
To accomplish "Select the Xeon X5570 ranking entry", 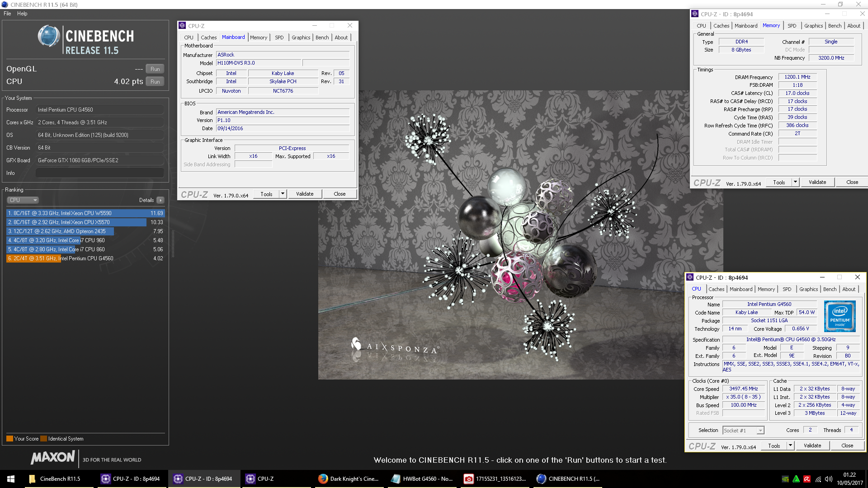I will tap(85, 222).
